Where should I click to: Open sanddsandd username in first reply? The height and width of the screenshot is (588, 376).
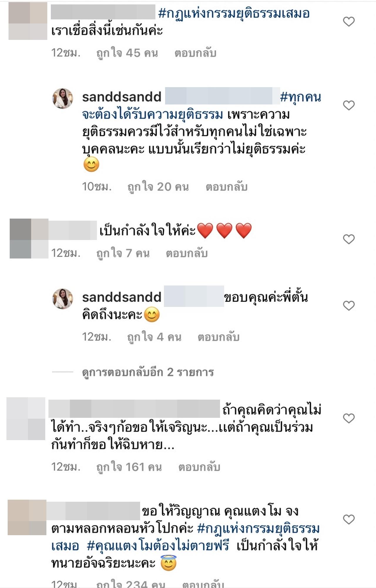coord(122,97)
